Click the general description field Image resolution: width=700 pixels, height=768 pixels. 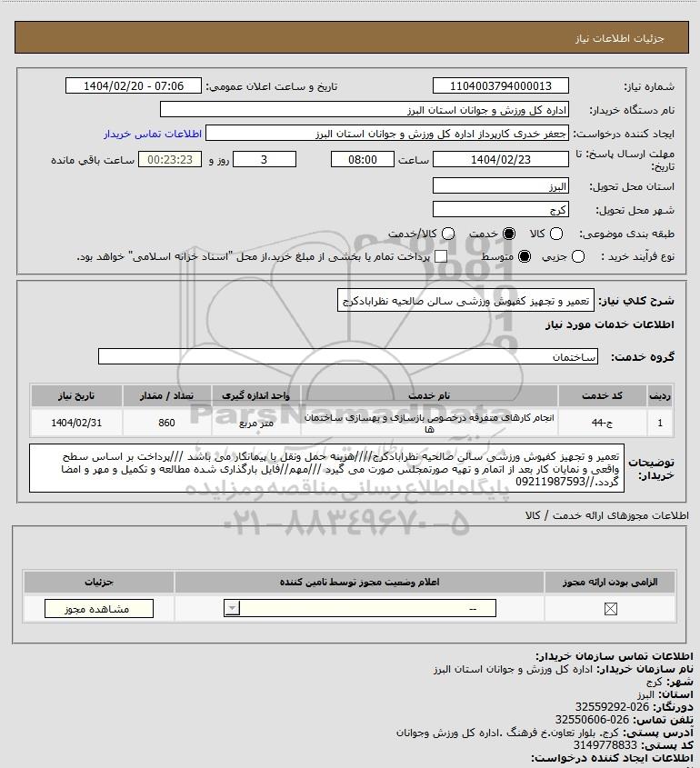pos(465,300)
